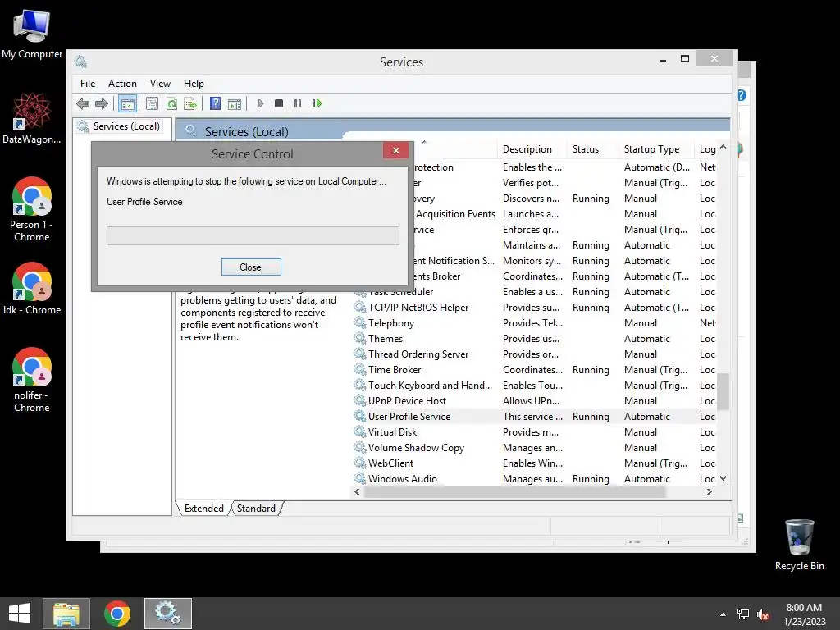Image resolution: width=840 pixels, height=630 pixels.
Task: Open the File menu
Action: click(x=88, y=84)
